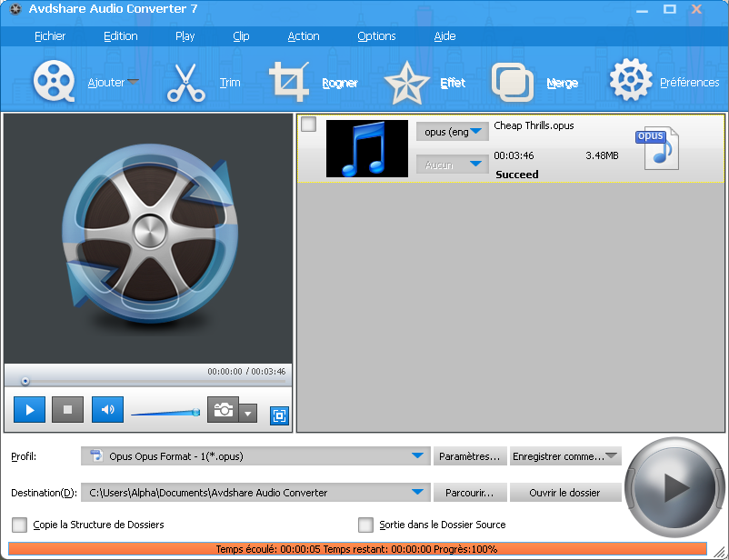Click the orange conversion progress bar
The height and width of the screenshot is (560, 729).
[357, 549]
